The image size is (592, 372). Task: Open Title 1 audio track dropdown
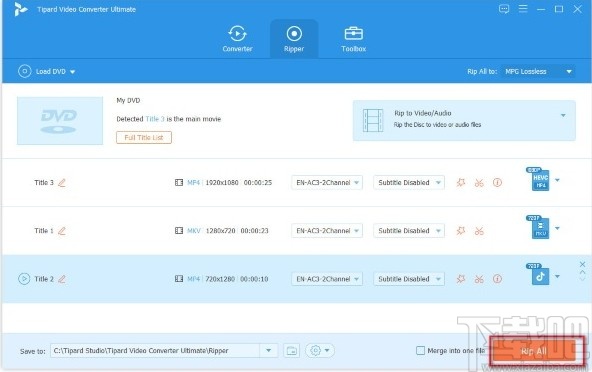click(x=327, y=231)
